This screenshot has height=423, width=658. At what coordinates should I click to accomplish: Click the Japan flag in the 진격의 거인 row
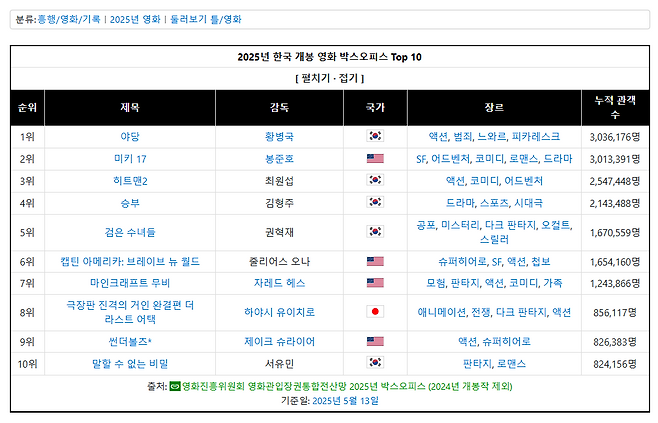(x=375, y=312)
